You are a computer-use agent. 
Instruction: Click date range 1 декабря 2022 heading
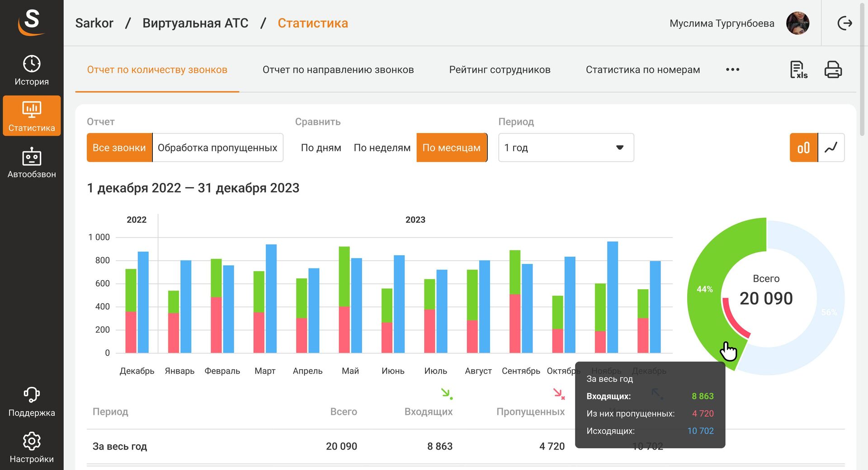point(193,188)
